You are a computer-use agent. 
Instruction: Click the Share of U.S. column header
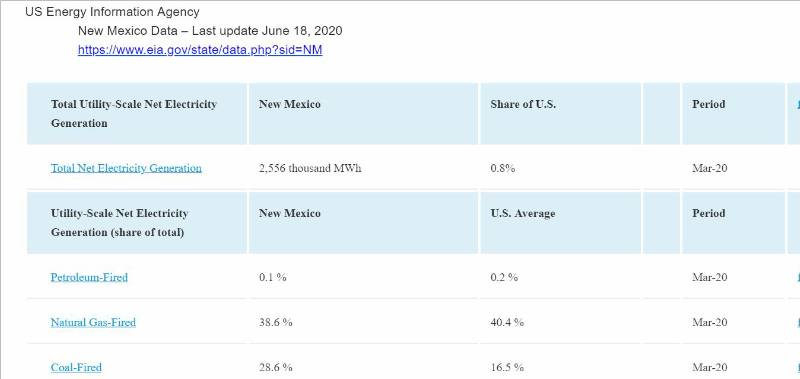pos(523,104)
